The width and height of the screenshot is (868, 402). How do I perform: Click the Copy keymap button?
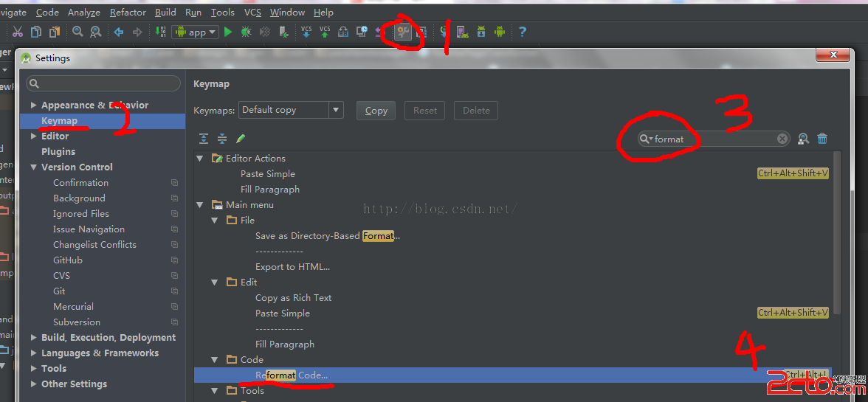(376, 111)
